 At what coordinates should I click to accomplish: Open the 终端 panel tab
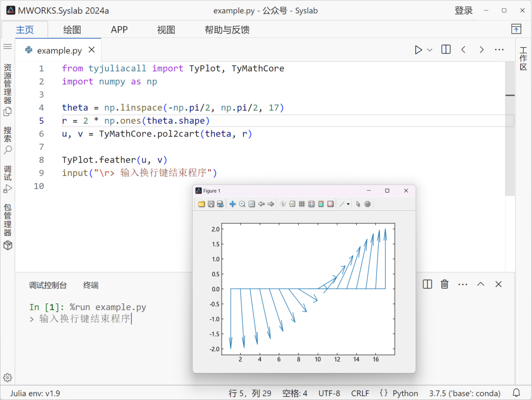pyautogui.click(x=90, y=285)
